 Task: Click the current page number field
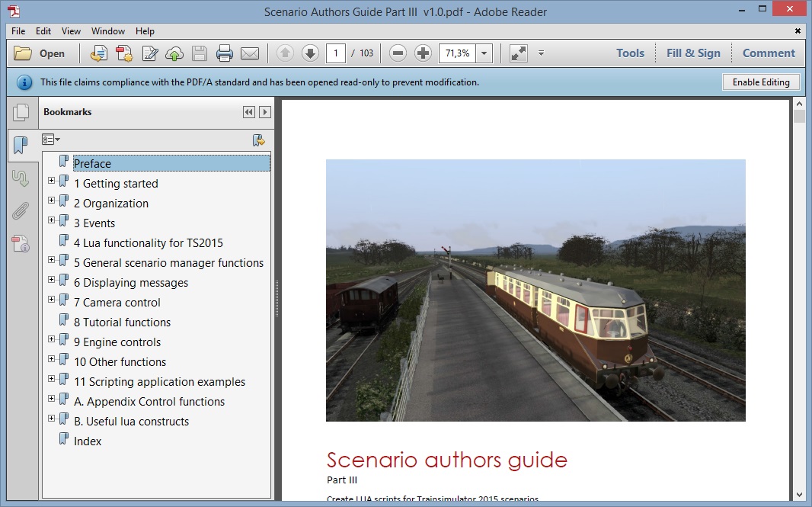[x=336, y=53]
